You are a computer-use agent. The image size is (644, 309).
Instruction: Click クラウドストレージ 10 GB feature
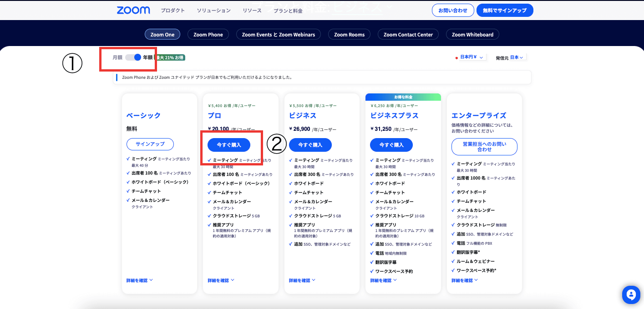[x=400, y=216]
